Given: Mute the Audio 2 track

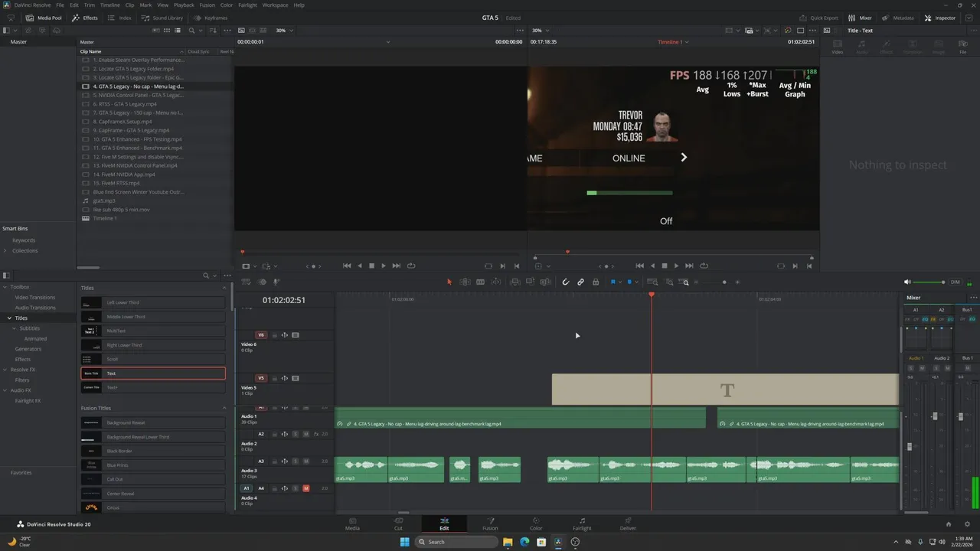Looking at the screenshot, I should tap(306, 434).
